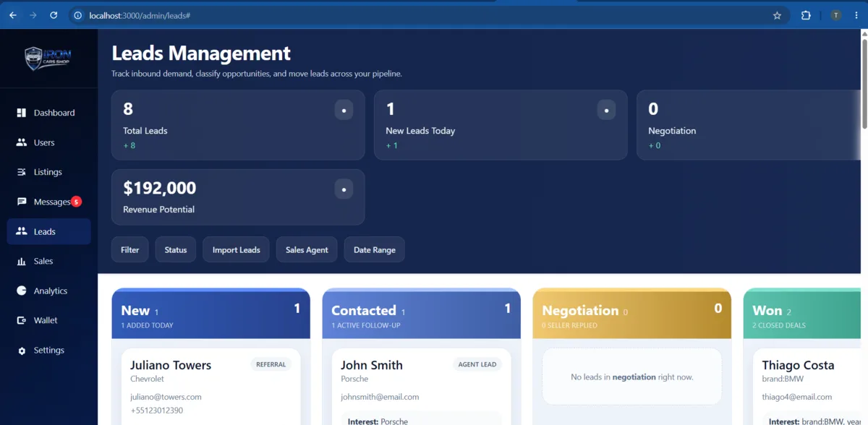Open the Dashboard menu item
This screenshot has height=425, width=868.
pyautogui.click(x=48, y=113)
